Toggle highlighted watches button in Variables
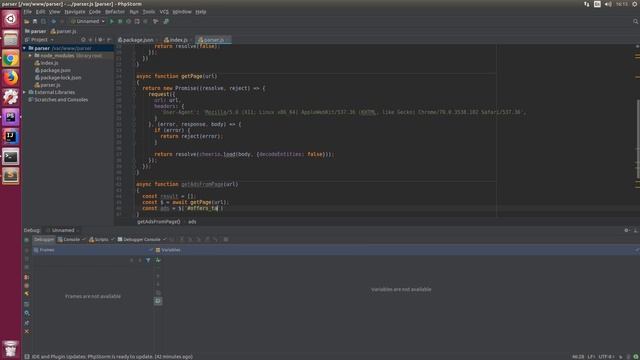The image size is (640, 360). [158, 301]
